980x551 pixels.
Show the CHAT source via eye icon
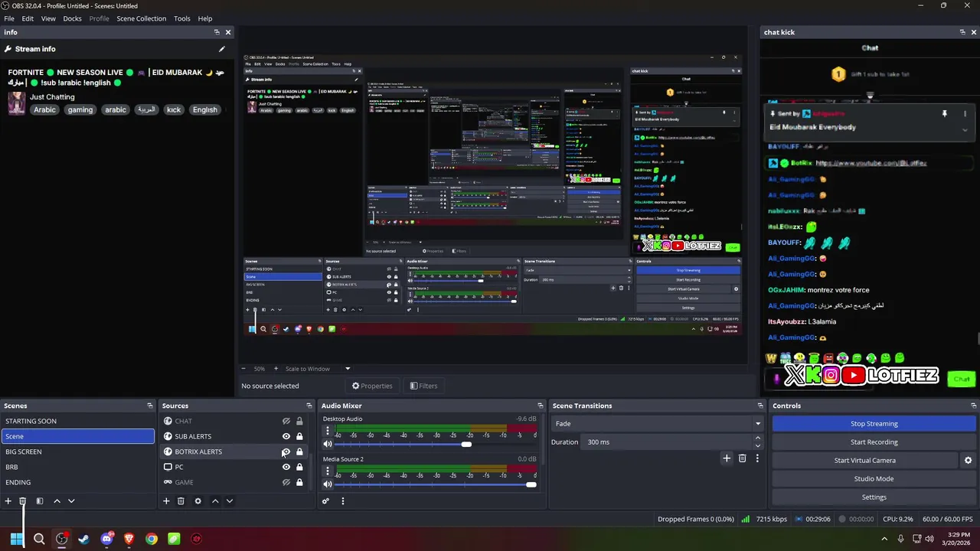[286, 421]
